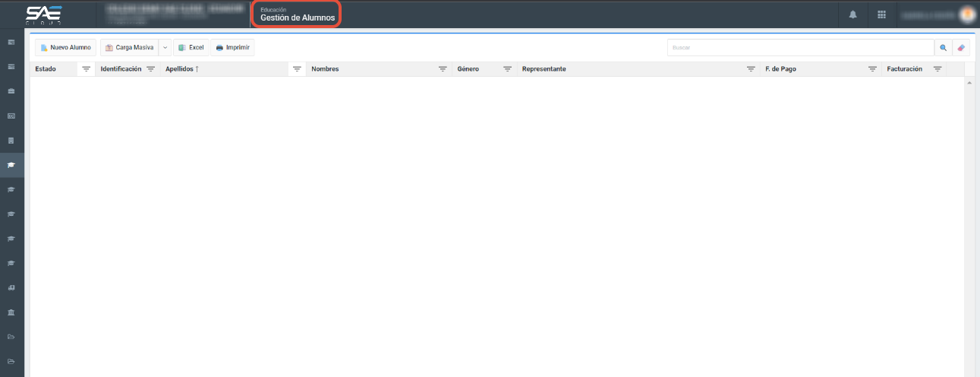Screen dimensions: 980x377
Task: Open the apps grid menu
Action: click(881, 14)
